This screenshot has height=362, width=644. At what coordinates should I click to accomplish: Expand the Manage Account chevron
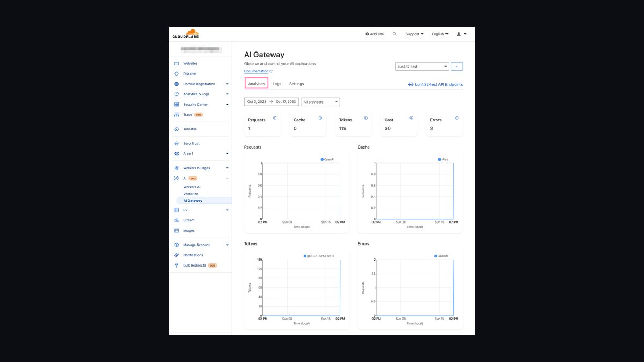tap(228, 245)
